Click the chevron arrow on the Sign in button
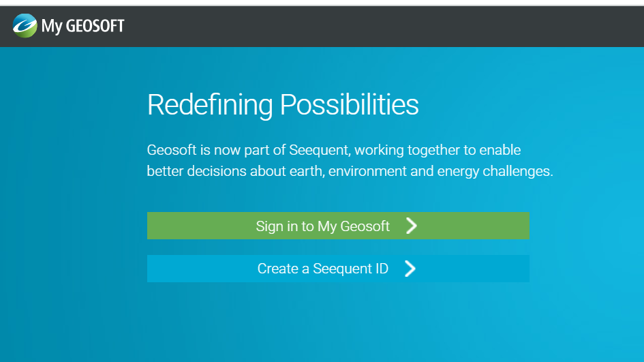 (x=411, y=226)
